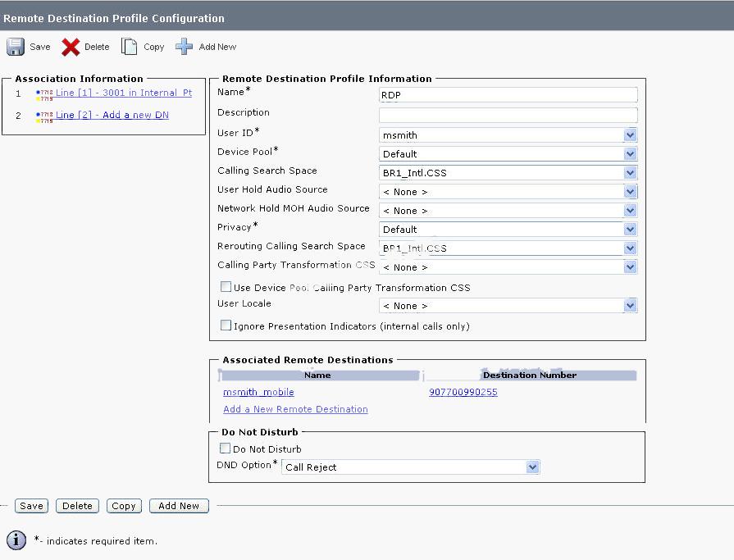This screenshot has height=560, width=734.
Task: Open DND Option dropdown showing Call Reject
Action: point(411,467)
